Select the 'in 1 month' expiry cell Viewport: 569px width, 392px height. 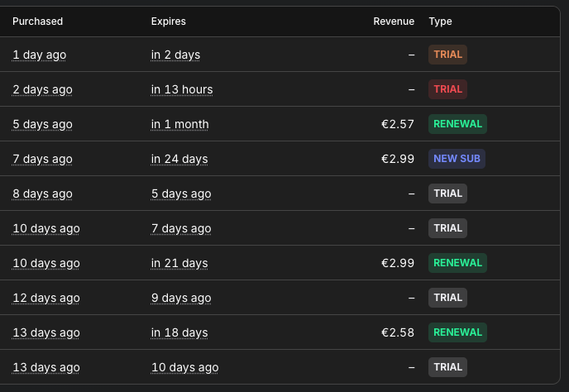(x=180, y=125)
